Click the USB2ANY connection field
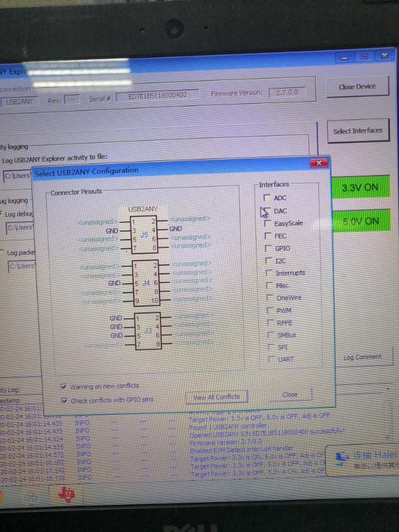Screen dimensions: 399x532 tap(19, 101)
